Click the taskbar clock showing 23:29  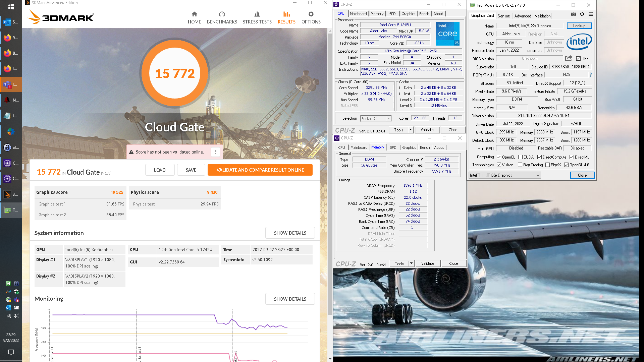tap(11, 337)
